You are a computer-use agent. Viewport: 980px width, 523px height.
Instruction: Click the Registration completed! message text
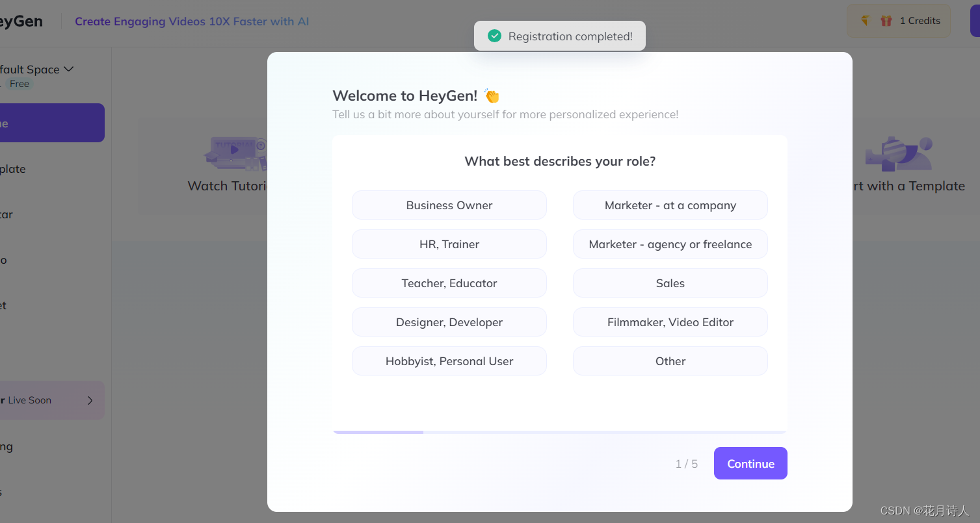[x=570, y=36]
